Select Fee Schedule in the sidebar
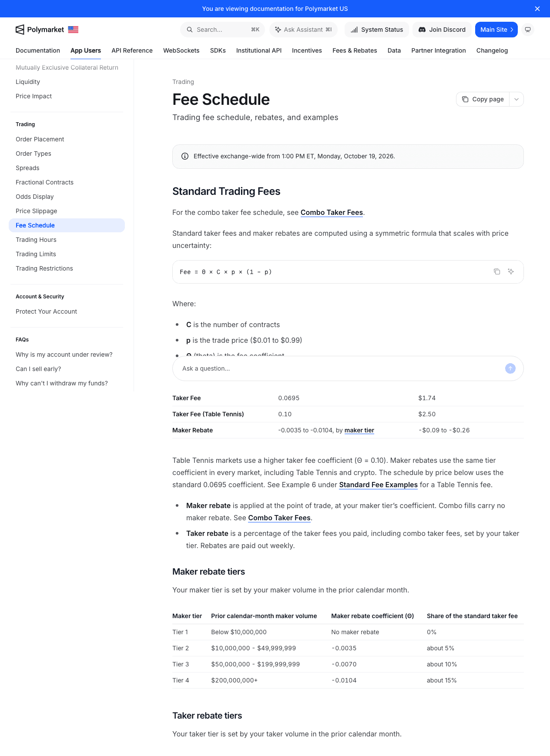 [x=67, y=225]
